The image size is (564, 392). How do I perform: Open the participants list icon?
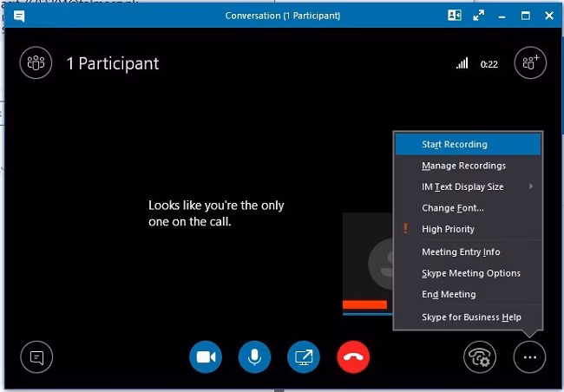click(36, 62)
